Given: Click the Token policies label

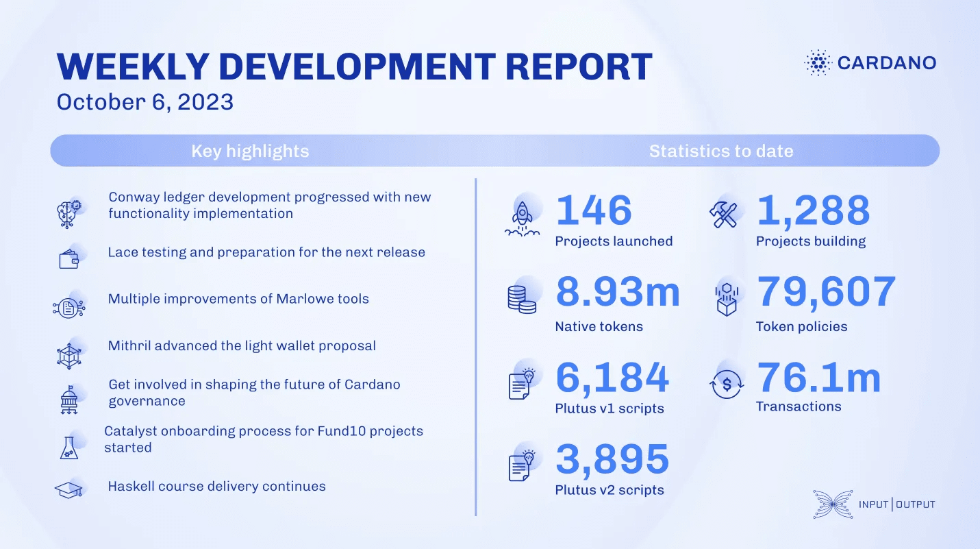Looking at the screenshot, I should [802, 327].
